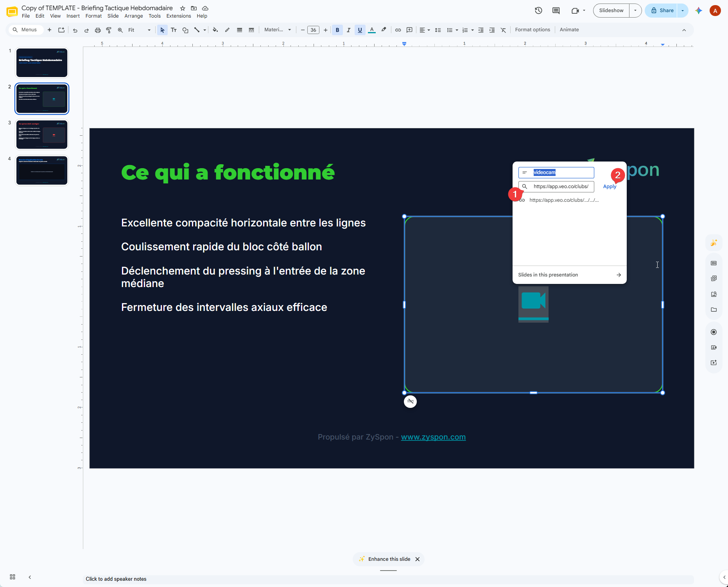Open the Tools menu
This screenshot has width=728, height=587.
pyautogui.click(x=154, y=16)
